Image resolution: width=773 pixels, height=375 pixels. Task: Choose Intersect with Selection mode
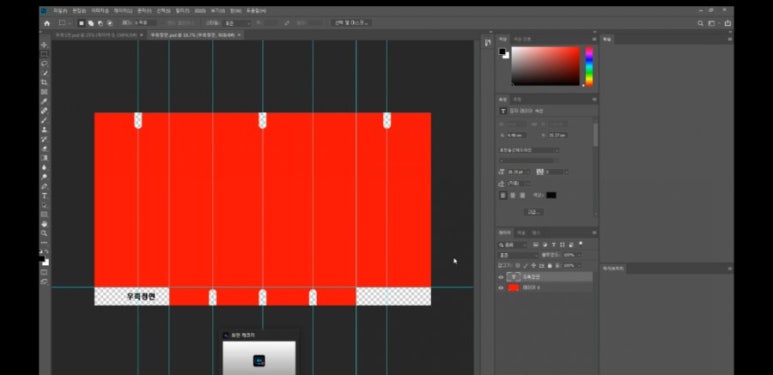[x=109, y=23]
